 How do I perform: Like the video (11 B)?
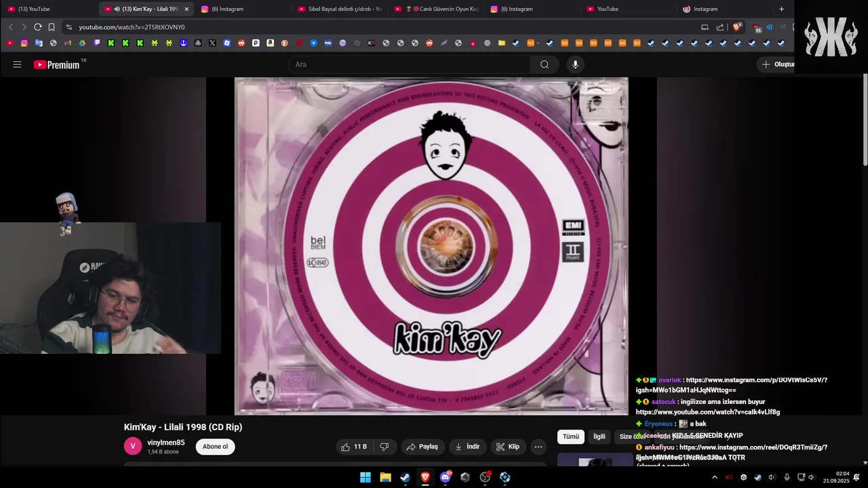(354, 447)
